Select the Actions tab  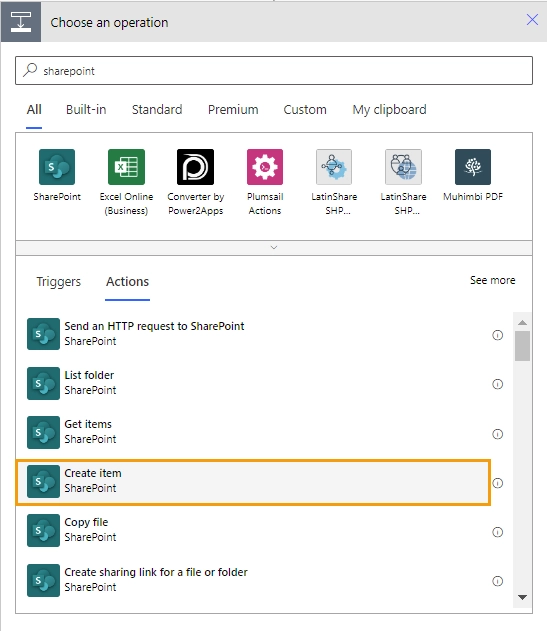coord(128,281)
